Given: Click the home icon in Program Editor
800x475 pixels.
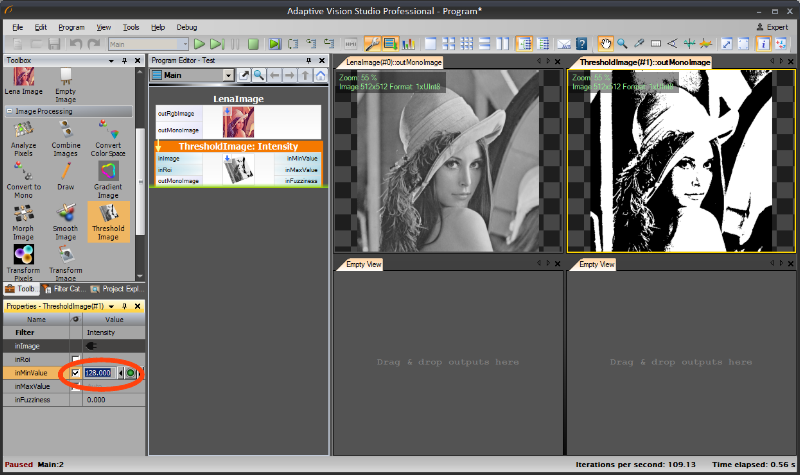Looking at the screenshot, I should tap(320, 75).
